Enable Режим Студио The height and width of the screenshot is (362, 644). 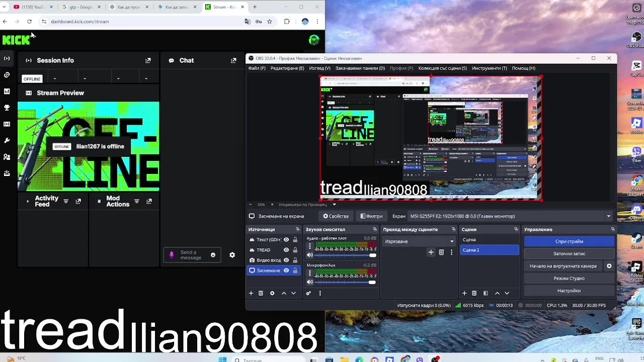coord(569,279)
